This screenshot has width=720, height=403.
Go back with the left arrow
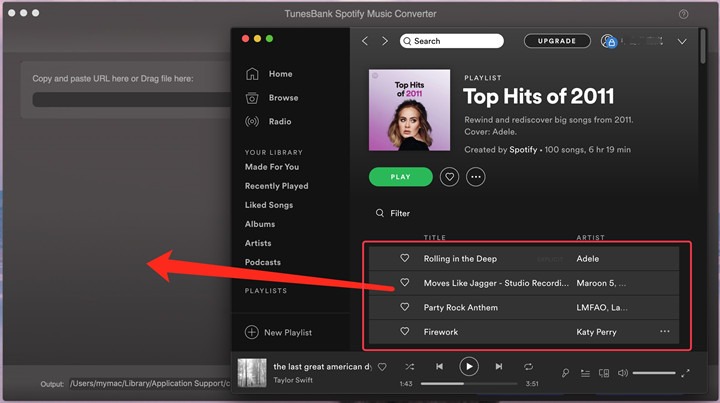pos(365,41)
